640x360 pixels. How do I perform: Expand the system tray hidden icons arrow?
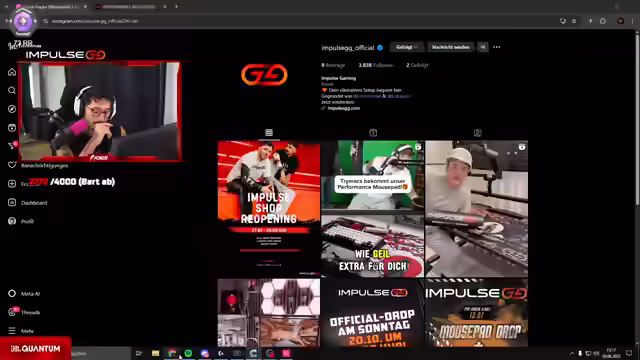pyautogui.click(x=572, y=353)
